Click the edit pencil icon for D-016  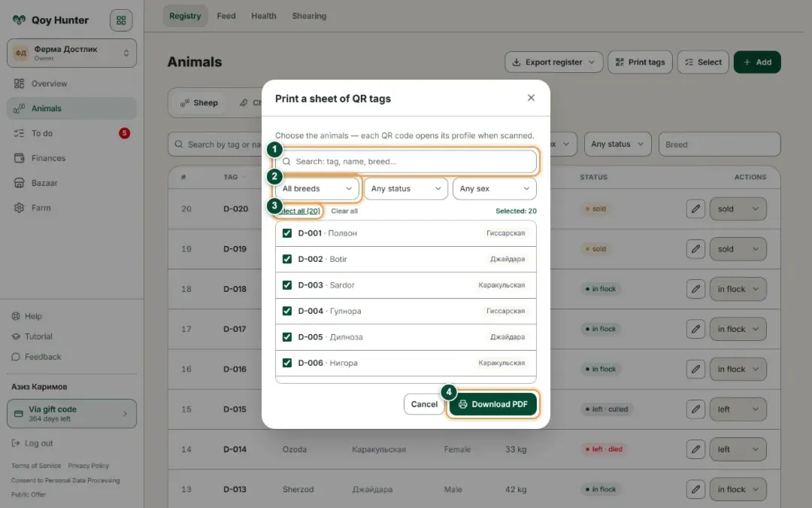click(695, 369)
